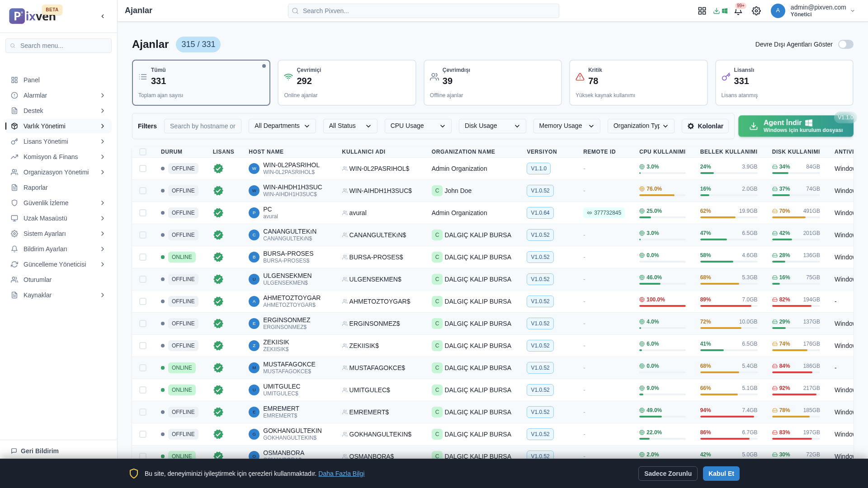This screenshot has height=488, width=868.
Task: Open the notifications bell icon
Action: coord(738,11)
